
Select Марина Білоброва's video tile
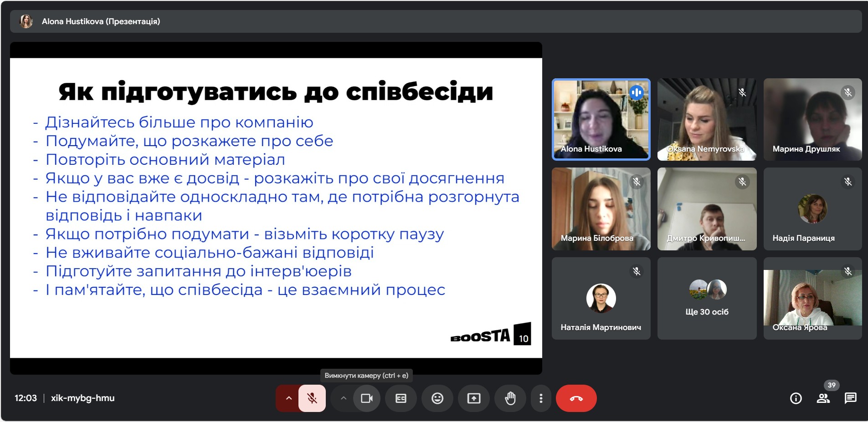(x=601, y=209)
